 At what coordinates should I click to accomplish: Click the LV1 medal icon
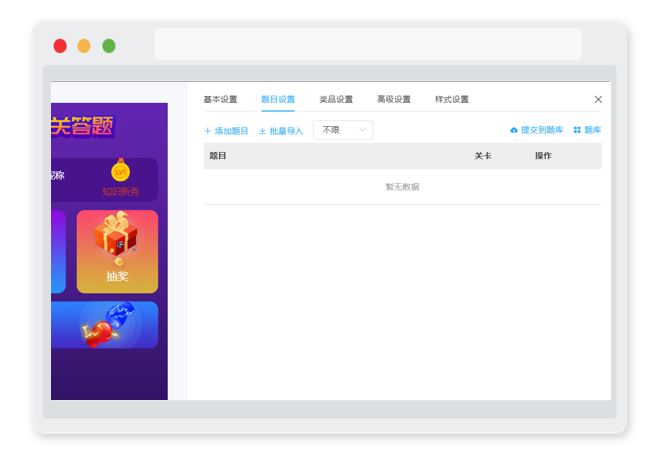(120, 171)
